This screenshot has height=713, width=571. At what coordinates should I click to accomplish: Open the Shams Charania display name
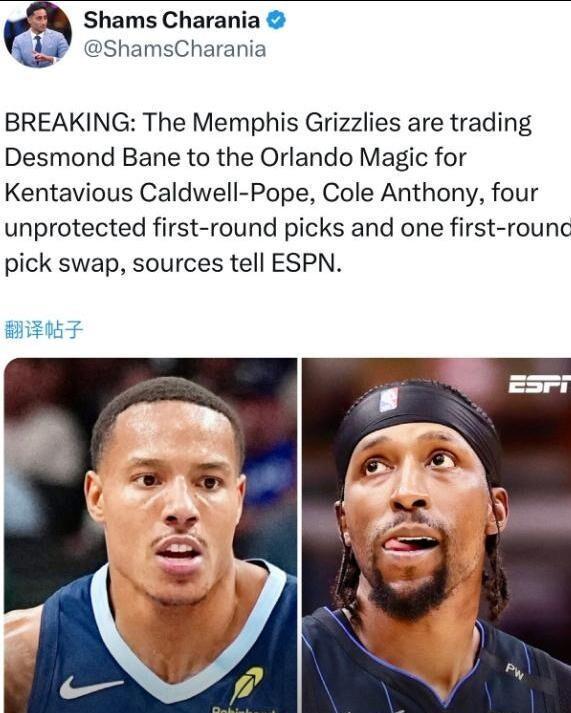pyautogui.click(x=171, y=20)
